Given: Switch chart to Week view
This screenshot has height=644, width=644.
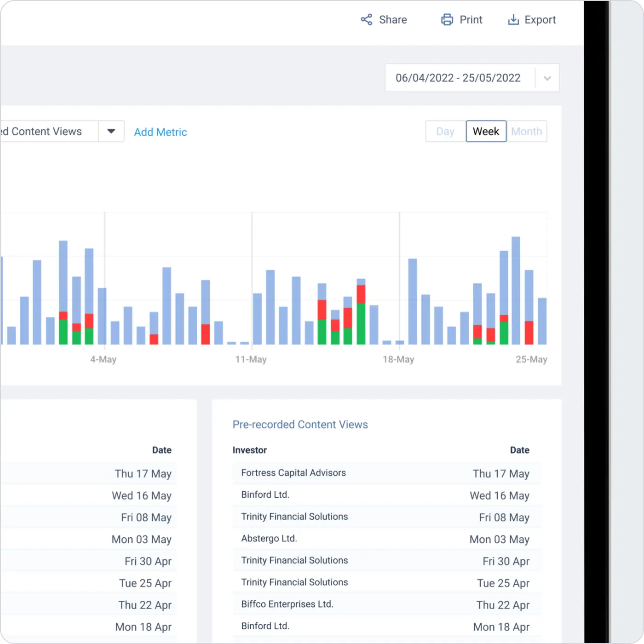Looking at the screenshot, I should tap(486, 132).
